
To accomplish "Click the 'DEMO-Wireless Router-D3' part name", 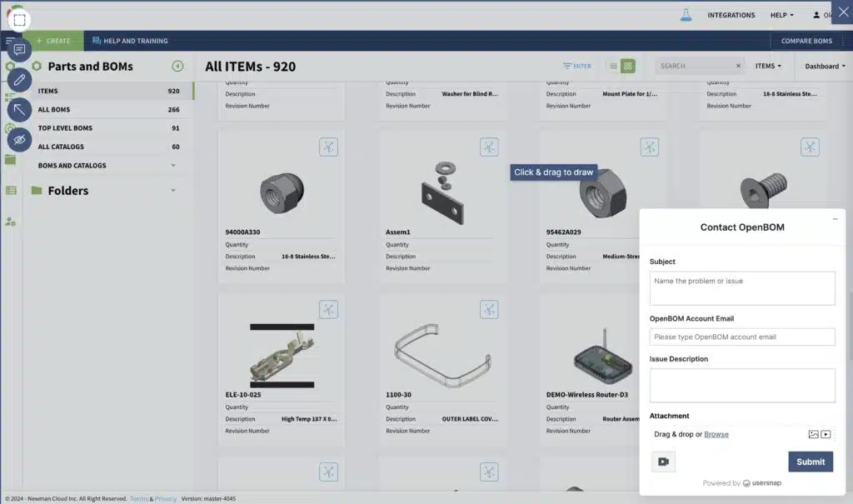I will [x=587, y=395].
